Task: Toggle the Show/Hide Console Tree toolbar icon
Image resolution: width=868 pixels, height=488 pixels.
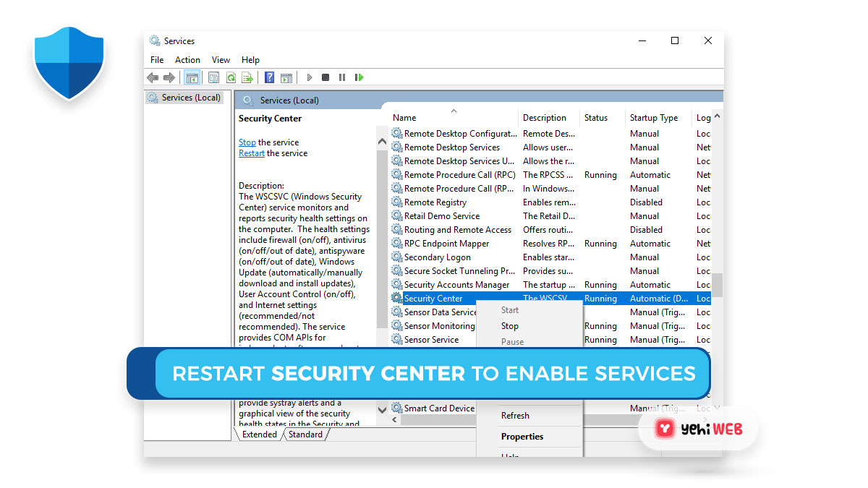Action: click(x=192, y=77)
